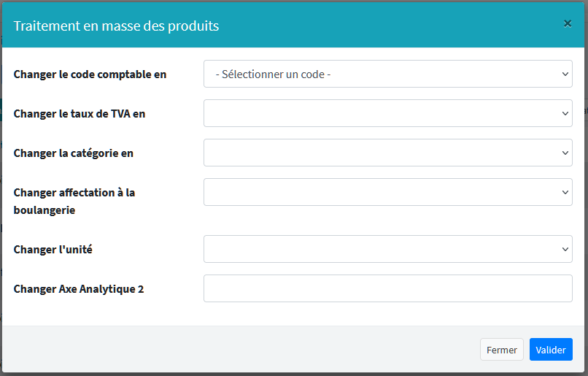Click the 'Changer le code comptable en' label
The image size is (588, 376).
(90, 74)
